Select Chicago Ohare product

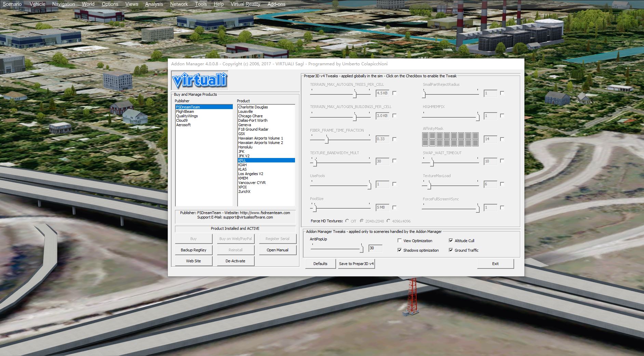266,116
